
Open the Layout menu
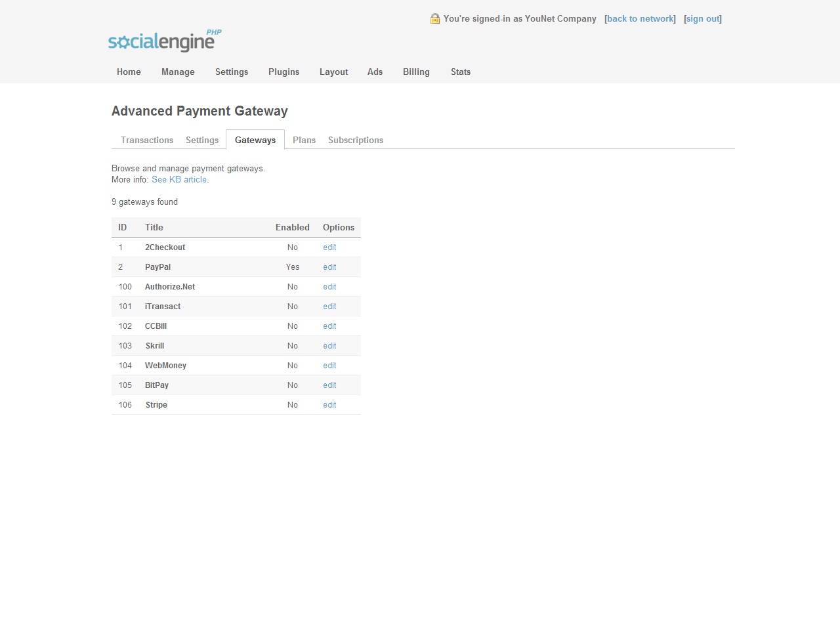333,72
